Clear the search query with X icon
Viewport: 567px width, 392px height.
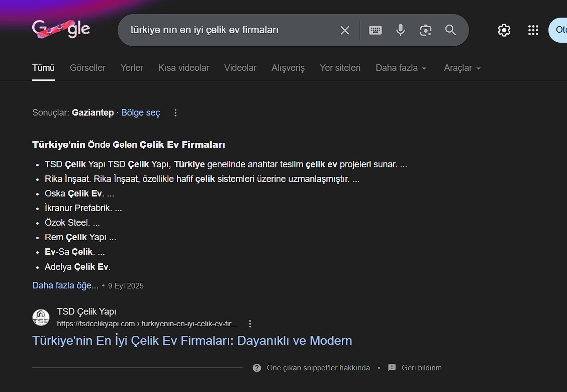pyautogui.click(x=344, y=30)
